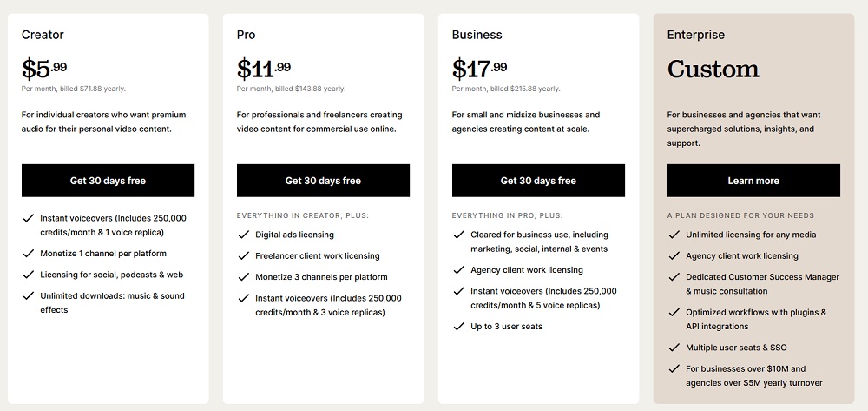Click Get 30 days free under Creator
Viewport: 868px width, 411px height.
point(108,181)
